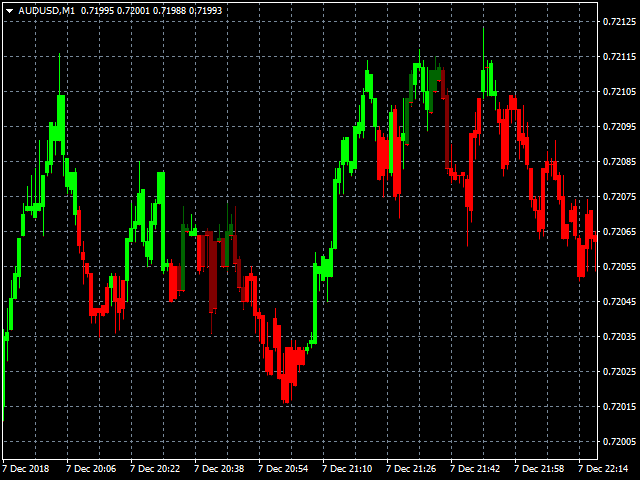The height and width of the screenshot is (480, 640).
Task: Select price level 0.72075 on the scale
Action: 619,197
